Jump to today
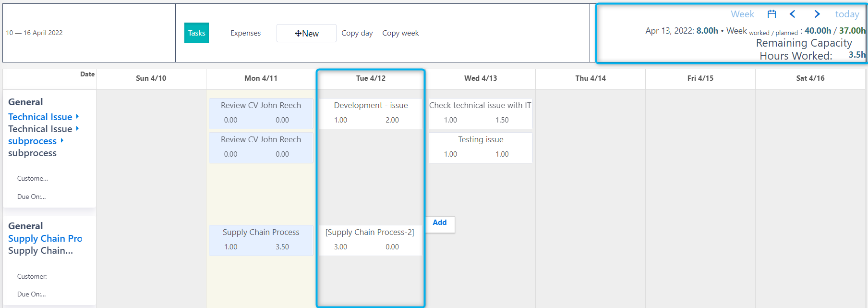The image size is (868, 308). click(x=847, y=14)
